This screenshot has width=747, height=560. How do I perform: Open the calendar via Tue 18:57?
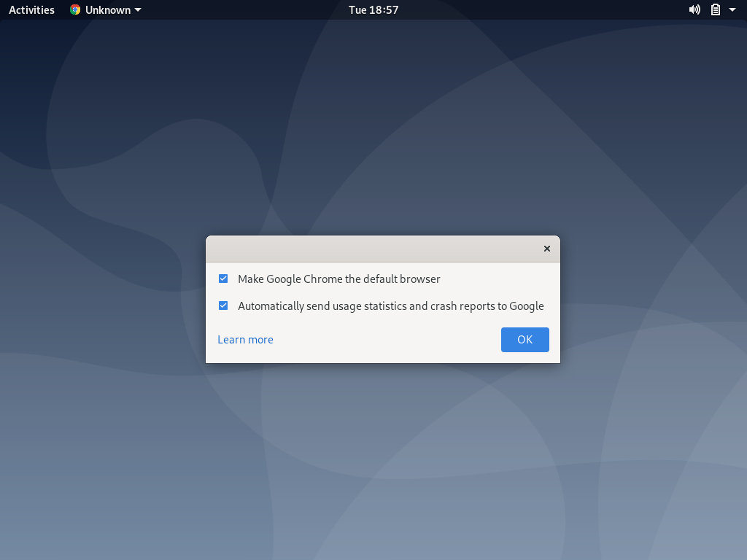(x=373, y=9)
